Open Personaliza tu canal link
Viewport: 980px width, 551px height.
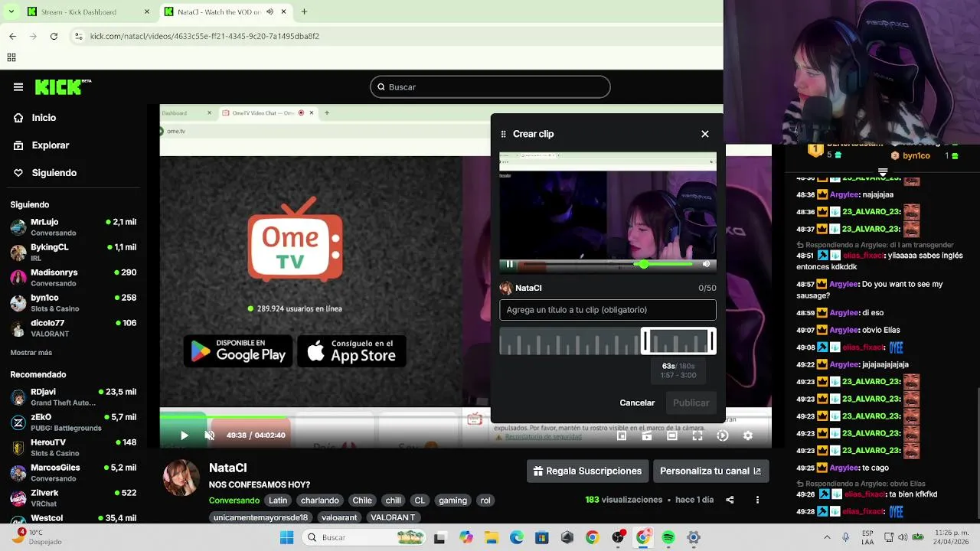click(710, 471)
